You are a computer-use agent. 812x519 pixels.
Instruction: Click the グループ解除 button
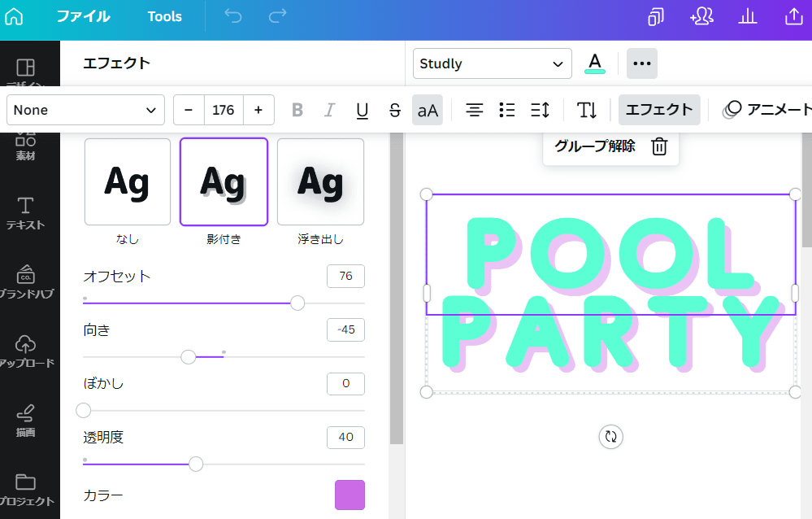pos(595,146)
